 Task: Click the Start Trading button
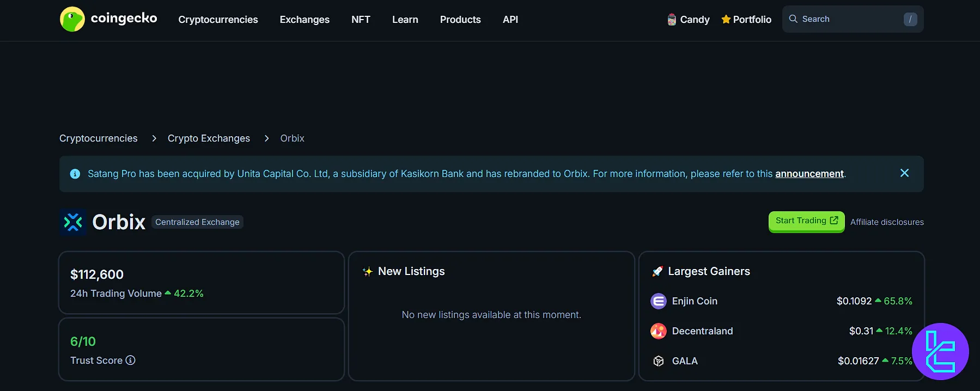point(806,221)
